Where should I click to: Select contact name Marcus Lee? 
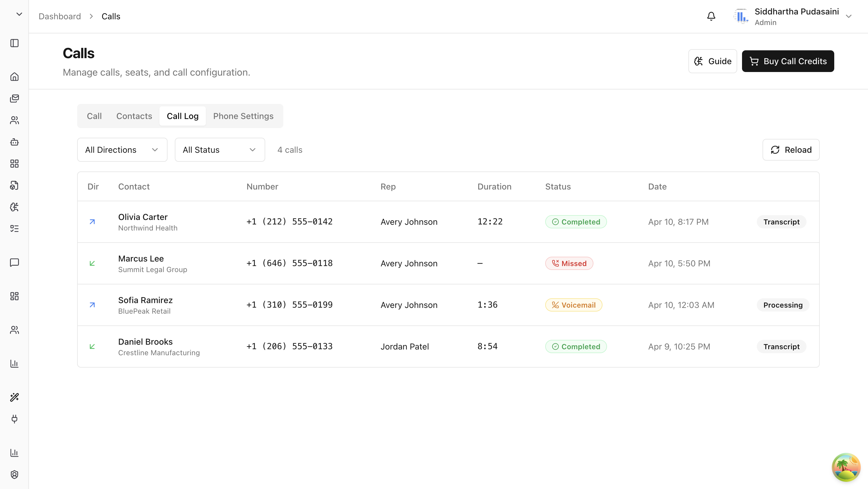[141, 259]
